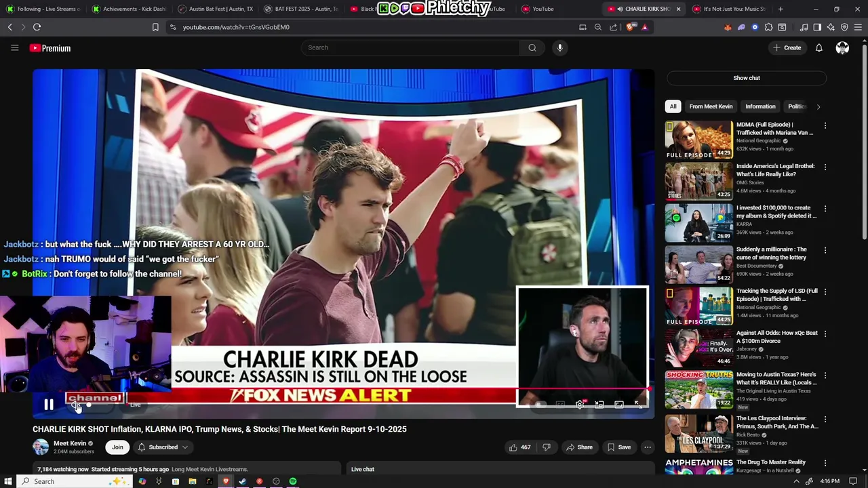Select the All filter chip
The width and height of the screenshot is (868, 488).
click(673, 106)
